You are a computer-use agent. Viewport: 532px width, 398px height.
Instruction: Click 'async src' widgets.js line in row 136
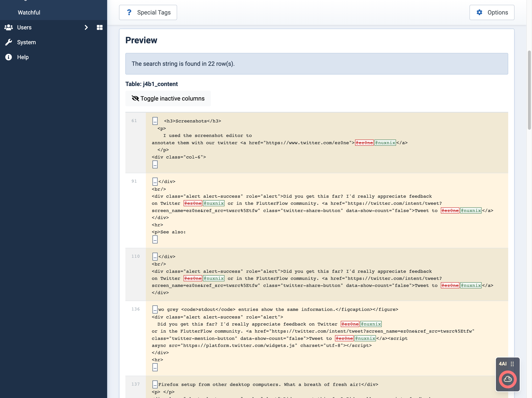point(262,345)
